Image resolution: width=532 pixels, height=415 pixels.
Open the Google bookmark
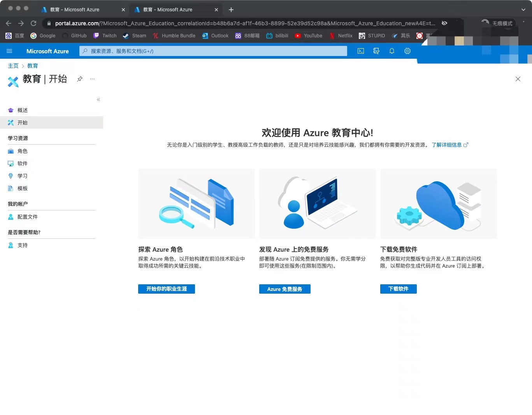click(x=43, y=36)
